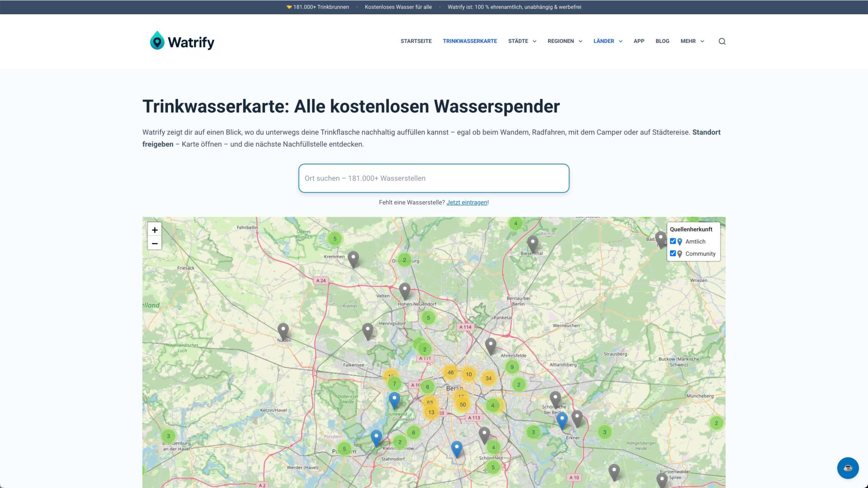Open the green cluster 4 at map top
The image size is (868, 488).
pyautogui.click(x=516, y=223)
